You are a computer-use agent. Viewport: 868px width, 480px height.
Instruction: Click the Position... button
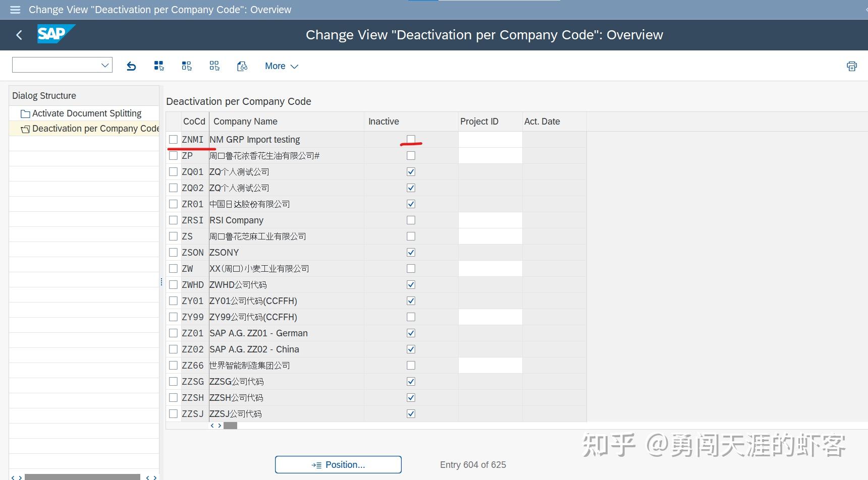click(338, 464)
